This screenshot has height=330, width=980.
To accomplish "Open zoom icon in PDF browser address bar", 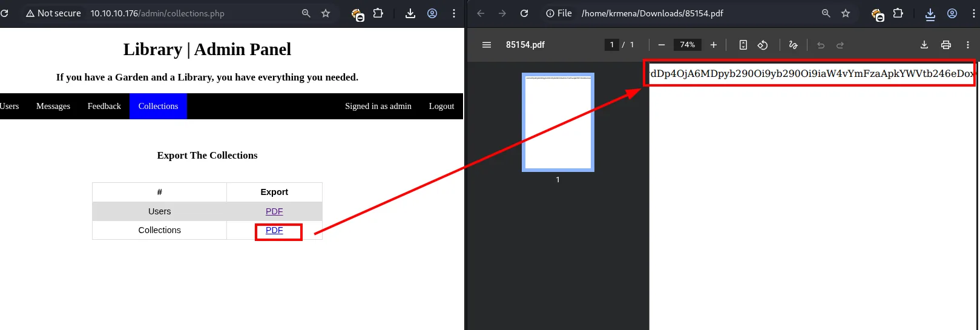I will (826, 13).
